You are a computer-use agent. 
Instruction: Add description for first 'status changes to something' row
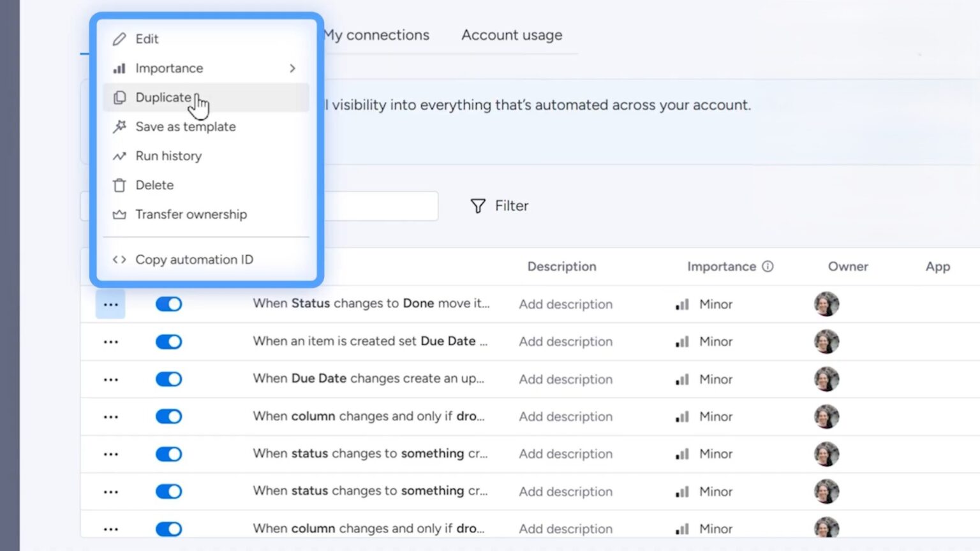pyautogui.click(x=566, y=454)
